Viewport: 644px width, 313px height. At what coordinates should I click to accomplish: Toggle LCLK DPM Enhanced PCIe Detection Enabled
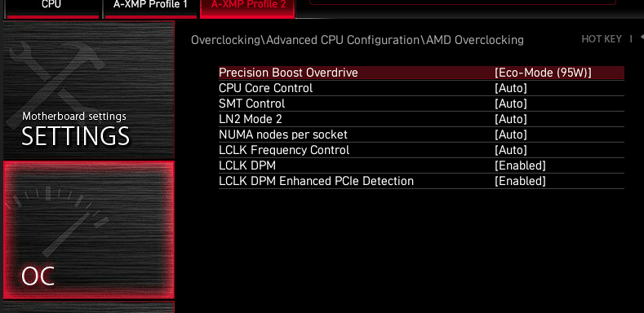[x=520, y=181]
